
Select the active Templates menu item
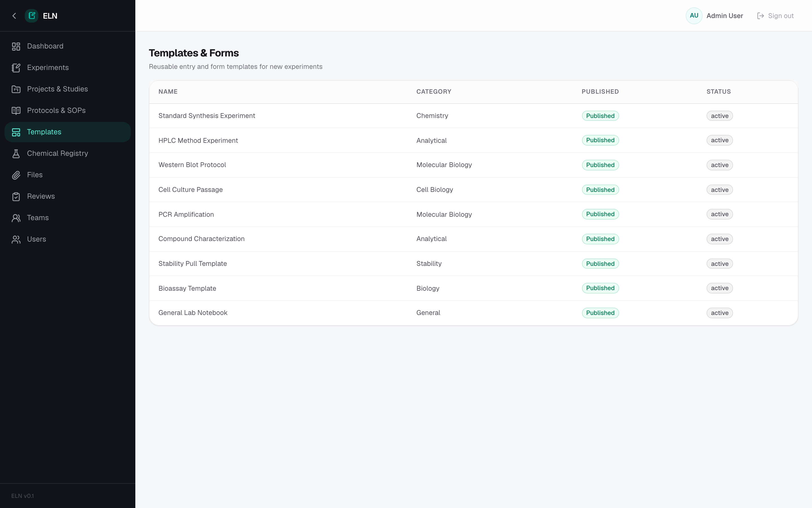pos(67,132)
